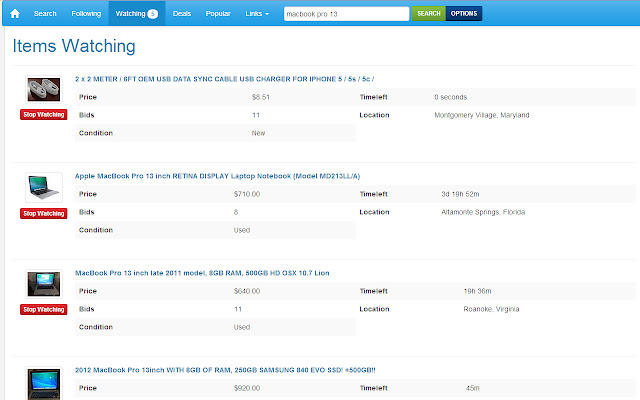Select the 3d 19h 52m timeleft value
Viewport: 640px width, 400px height.
tap(460, 194)
